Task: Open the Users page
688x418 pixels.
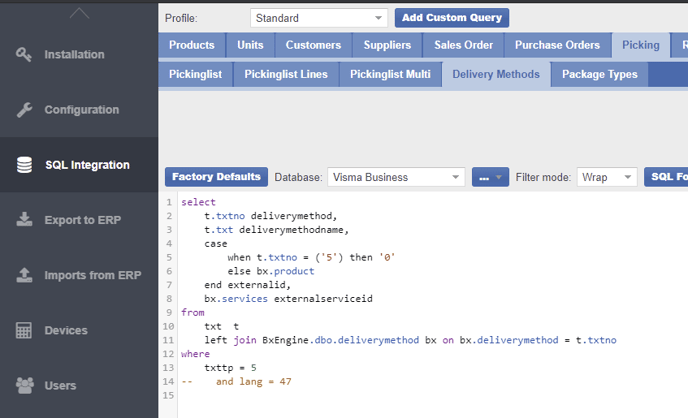Action: coord(79,386)
